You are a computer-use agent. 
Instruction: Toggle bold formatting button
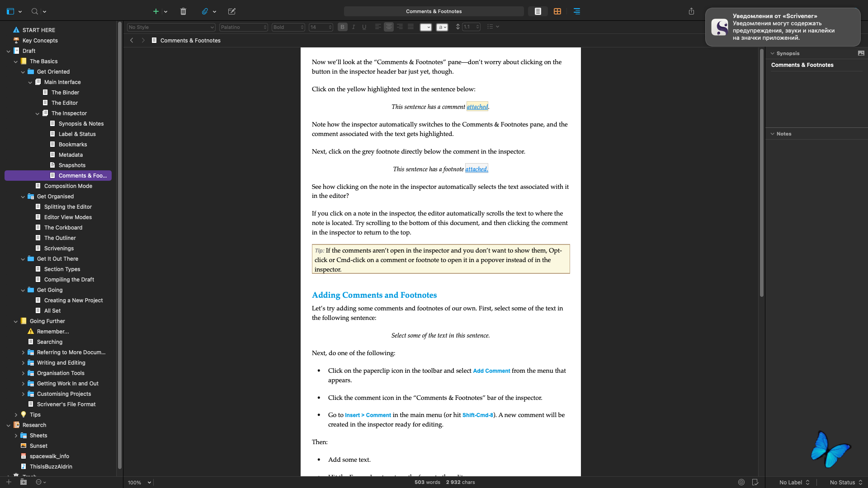pos(342,27)
